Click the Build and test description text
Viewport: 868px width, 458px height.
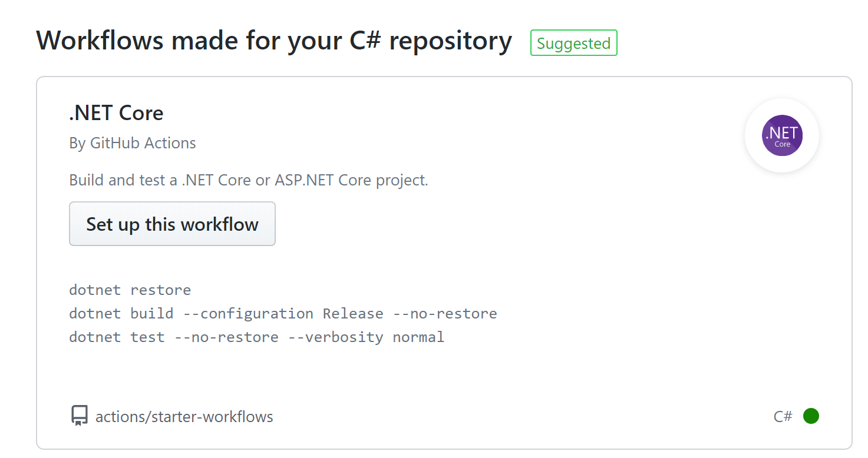click(x=248, y=180)
